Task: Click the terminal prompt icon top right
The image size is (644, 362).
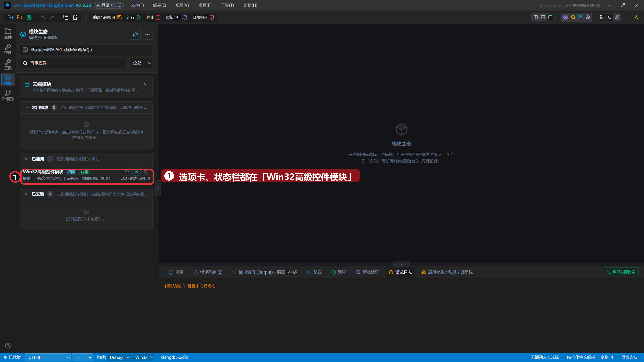Action: point(609,17)
